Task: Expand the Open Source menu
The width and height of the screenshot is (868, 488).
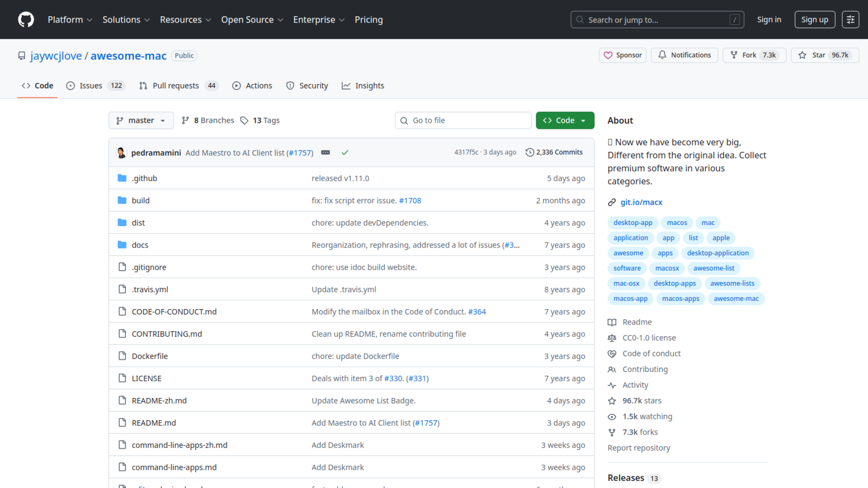Action: point(252,20)
